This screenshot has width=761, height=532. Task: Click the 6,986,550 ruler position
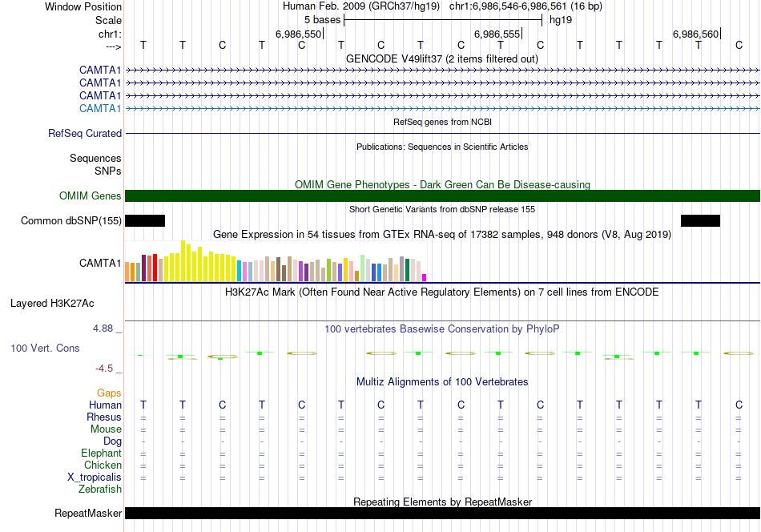(x=299, y=34)
